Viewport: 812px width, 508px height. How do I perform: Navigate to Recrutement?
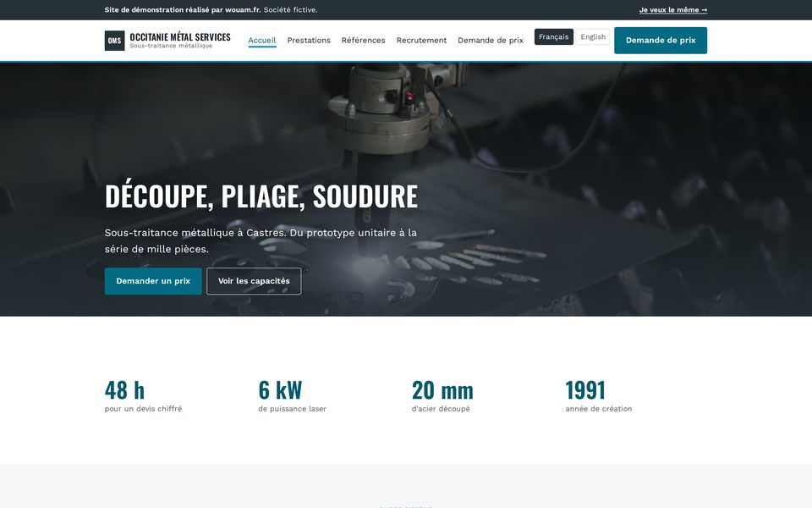(x=421, y=41)
